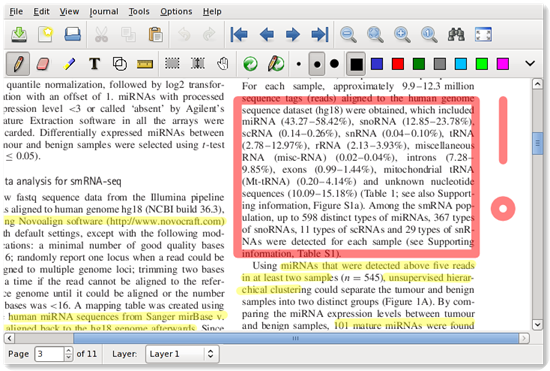
Task: Select the Hand tool
Action: click(x=223, y=63)
